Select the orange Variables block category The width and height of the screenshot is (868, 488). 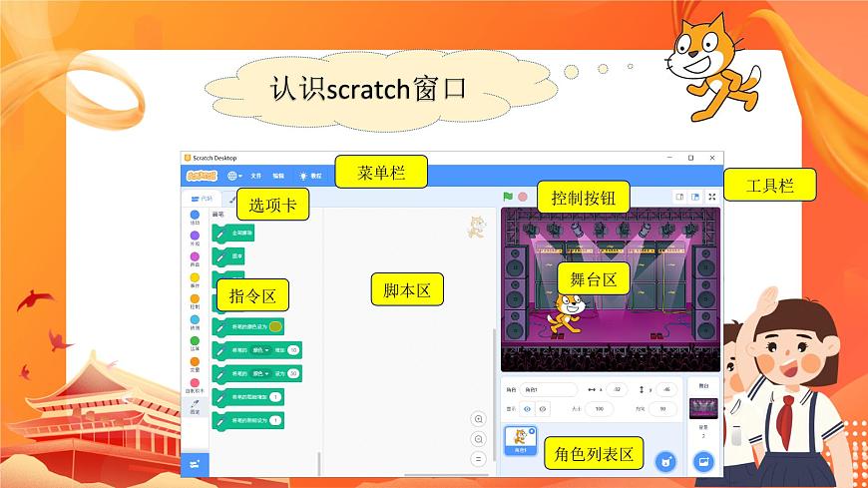click(195, 364)
